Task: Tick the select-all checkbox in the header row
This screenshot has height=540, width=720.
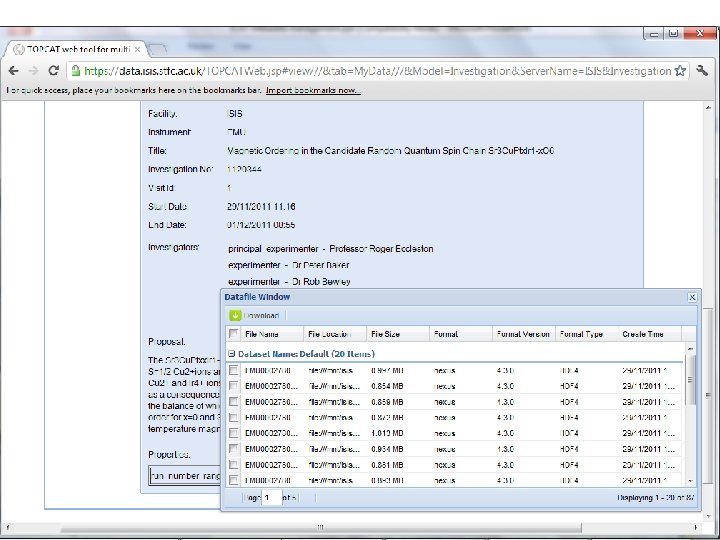Action: (233, 334)
